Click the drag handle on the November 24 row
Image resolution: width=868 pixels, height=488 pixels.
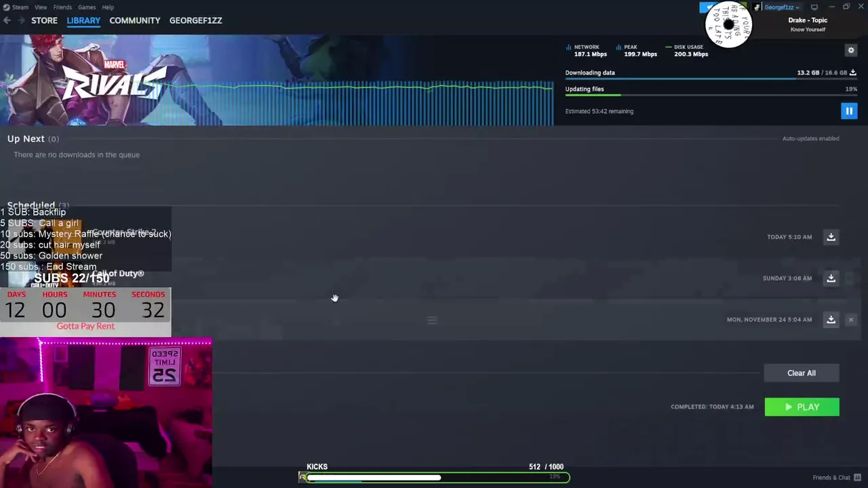[432, 320]
